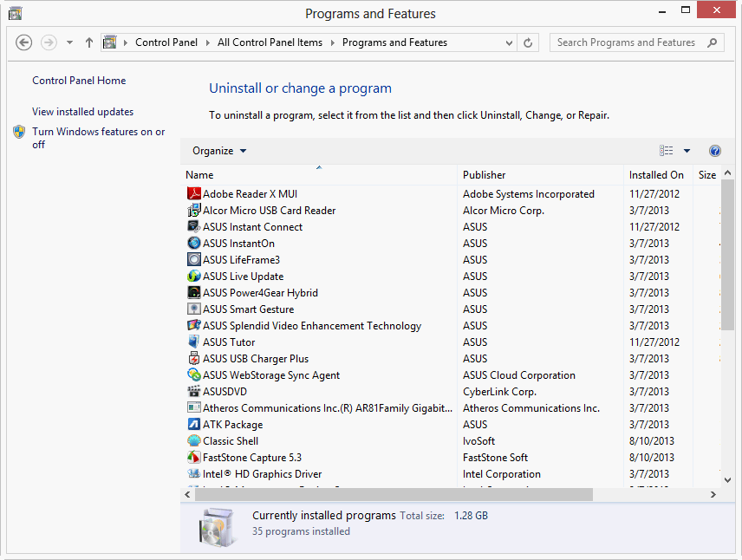The image size is (742, 560).
Task: Click the FastStone Soft publisher cell
Action: 496,458
